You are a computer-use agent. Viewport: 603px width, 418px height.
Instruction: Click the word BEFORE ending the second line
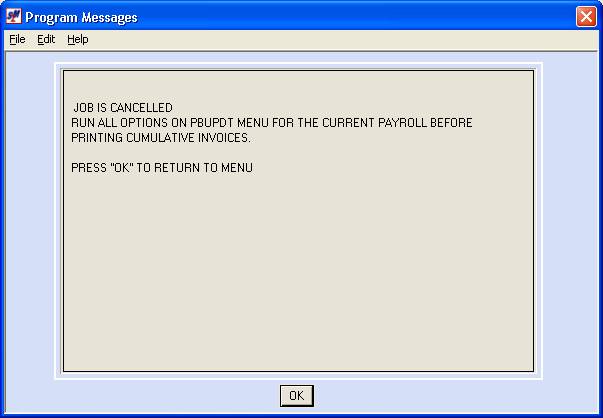pos(451,123)
